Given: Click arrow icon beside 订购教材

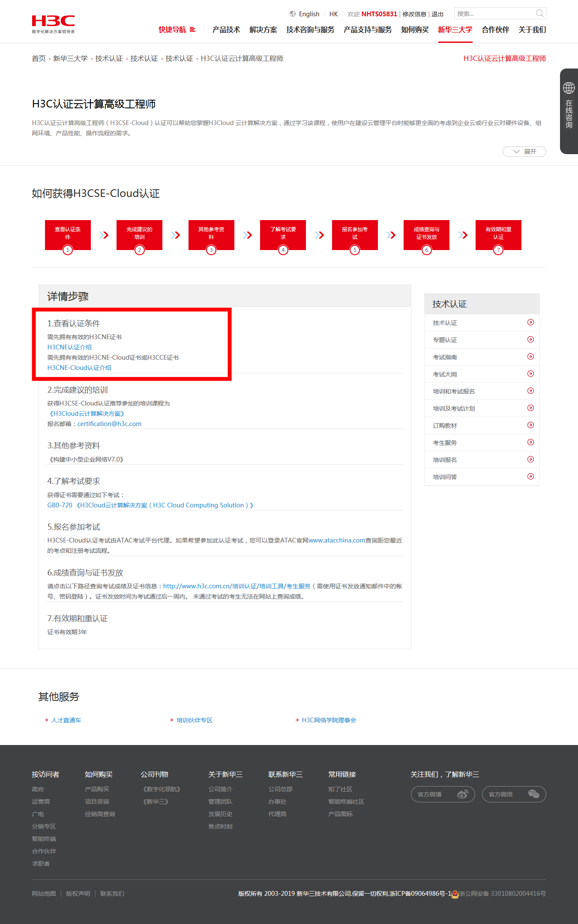Looking at the screenshot, I should click(530, 425).
